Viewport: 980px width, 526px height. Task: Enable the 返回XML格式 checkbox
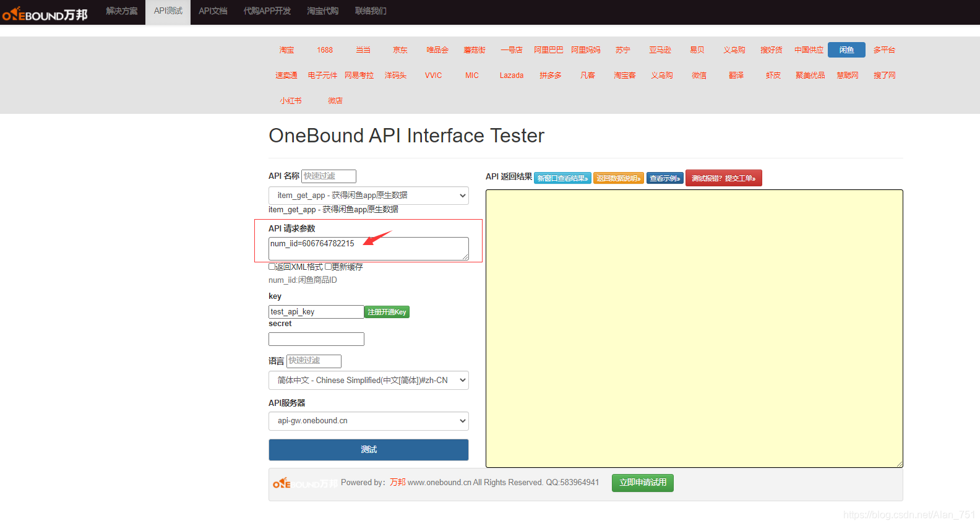click(x=272, y=267)
